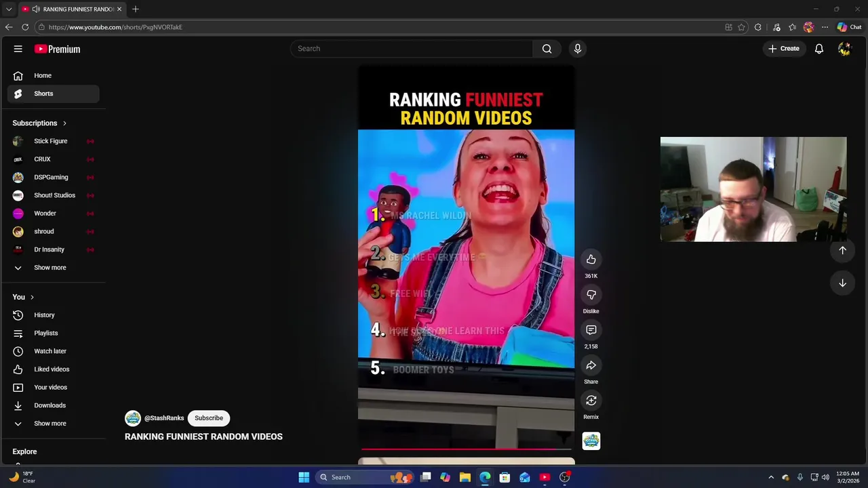Click the search magnifier button

[547, 49]
